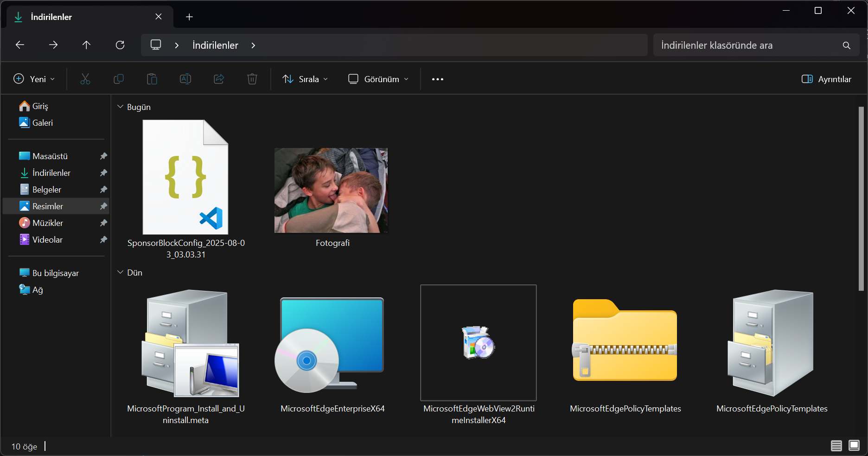The height and width of the screenshot is (456, 868).
Task: Click the PC icon in address bar
Action: pyautogui.click(x=156, y=45)
